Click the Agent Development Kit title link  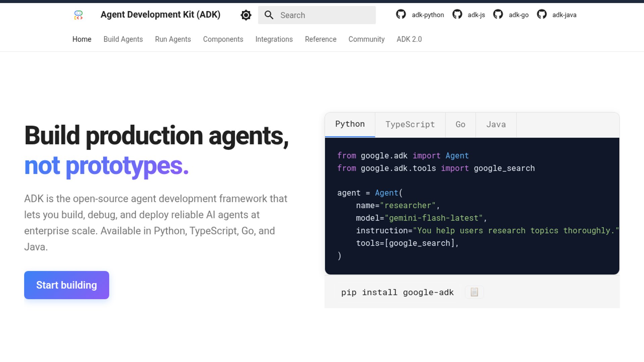click(x=160, y=15)
